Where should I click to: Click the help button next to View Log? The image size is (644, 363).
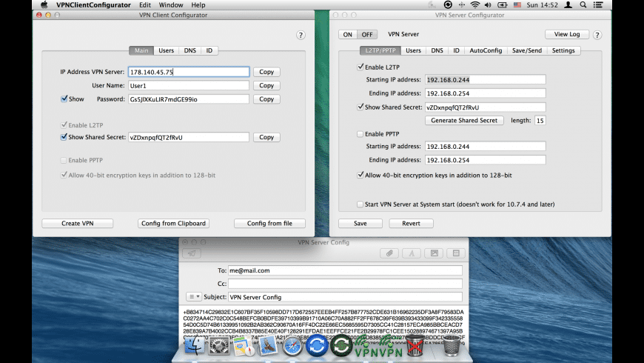click(597, 35)
